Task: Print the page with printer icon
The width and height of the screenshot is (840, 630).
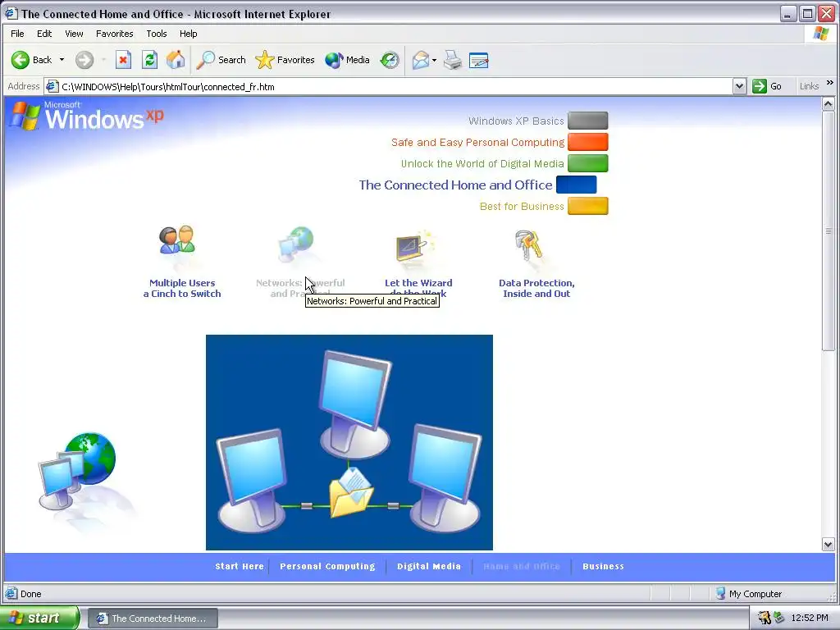Action: pos(453,60)
